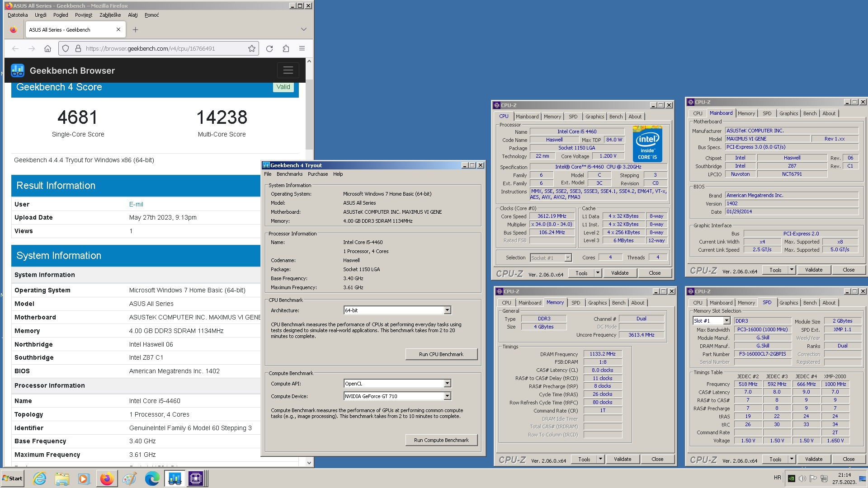Image resolution: width=868 pixels, height=488 pixels.
Task: Open the Architecture 64-bit dropdown
Action: pyautogui.click(x=447, y=310)
